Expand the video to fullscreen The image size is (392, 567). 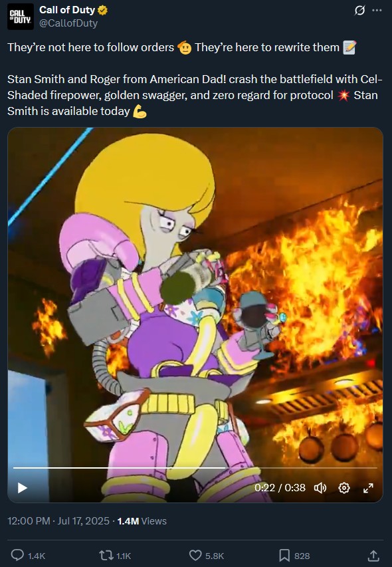[x=368, y=488]
